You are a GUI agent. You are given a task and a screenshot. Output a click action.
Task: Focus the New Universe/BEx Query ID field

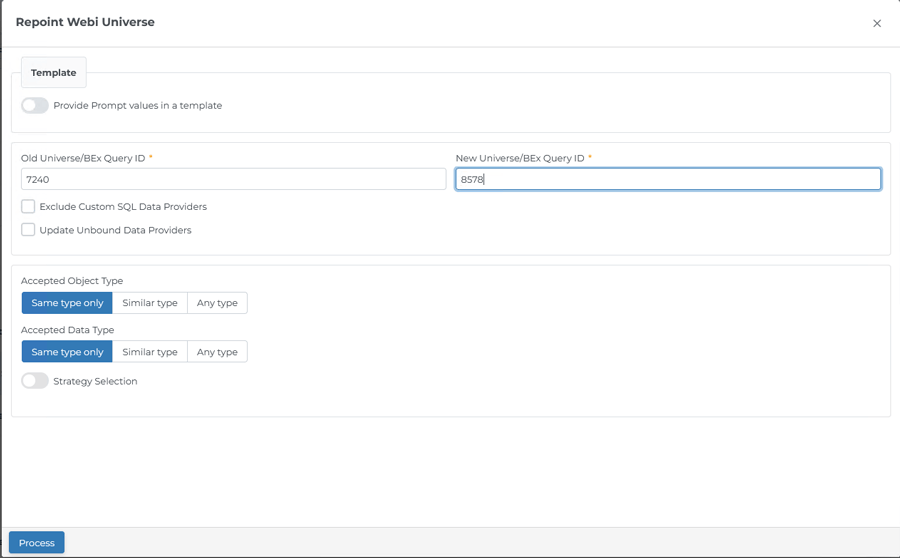pos(668,179)
